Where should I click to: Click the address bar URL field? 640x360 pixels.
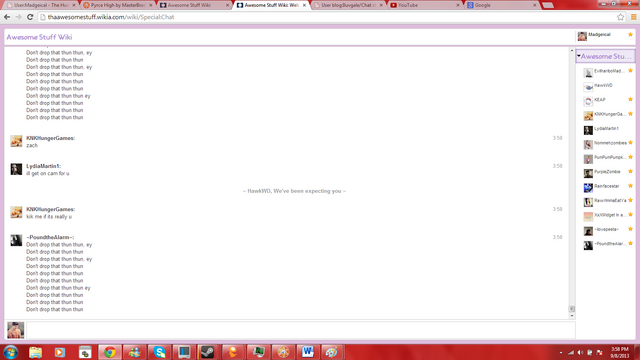tap(327, 17)
